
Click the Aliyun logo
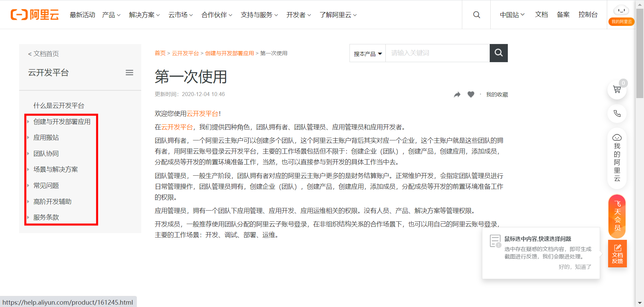tap(35, 15)
